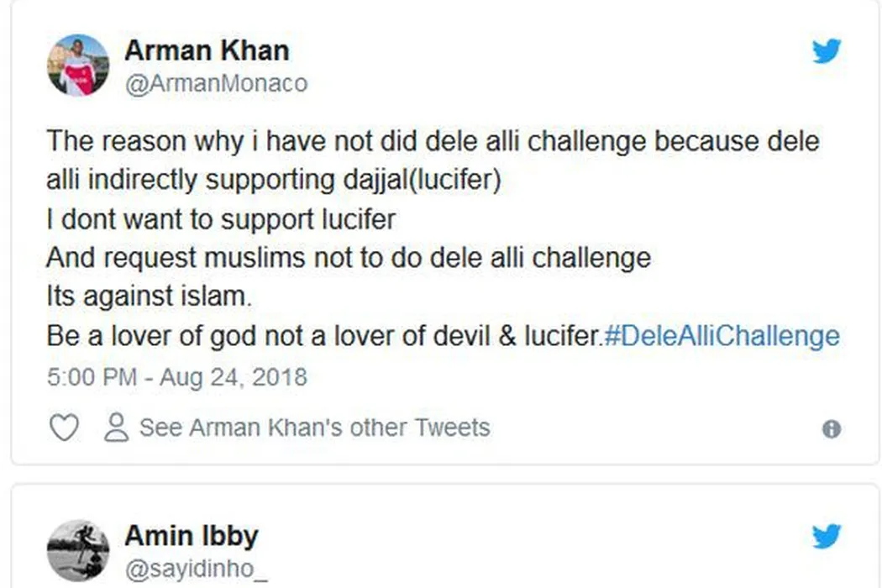This screenshot has height=588, width=882.
Task: Open the #DeleAlliChallenge hashtag
Action: click(x=722, y=336)
